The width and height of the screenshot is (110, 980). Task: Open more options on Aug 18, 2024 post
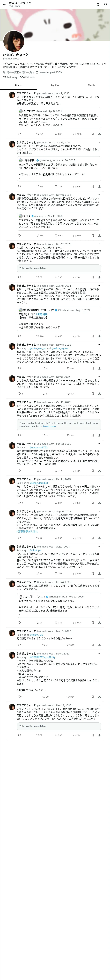(x=99, y=286)
